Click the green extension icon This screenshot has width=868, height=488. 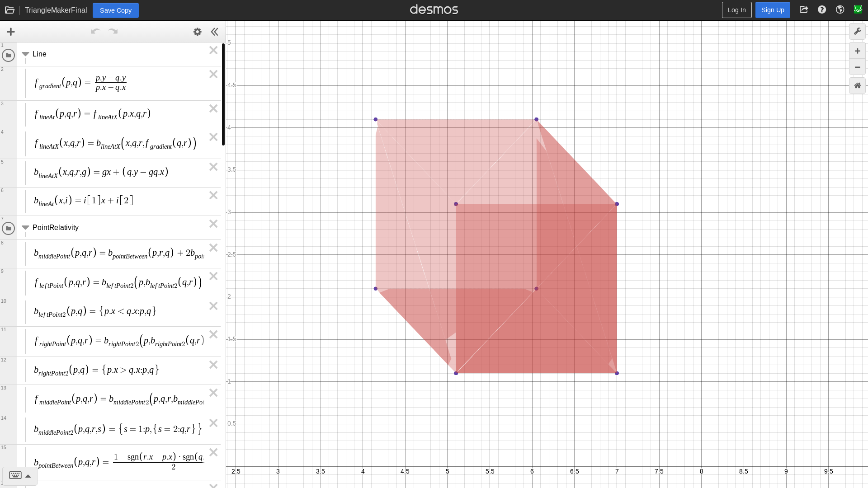858,9
